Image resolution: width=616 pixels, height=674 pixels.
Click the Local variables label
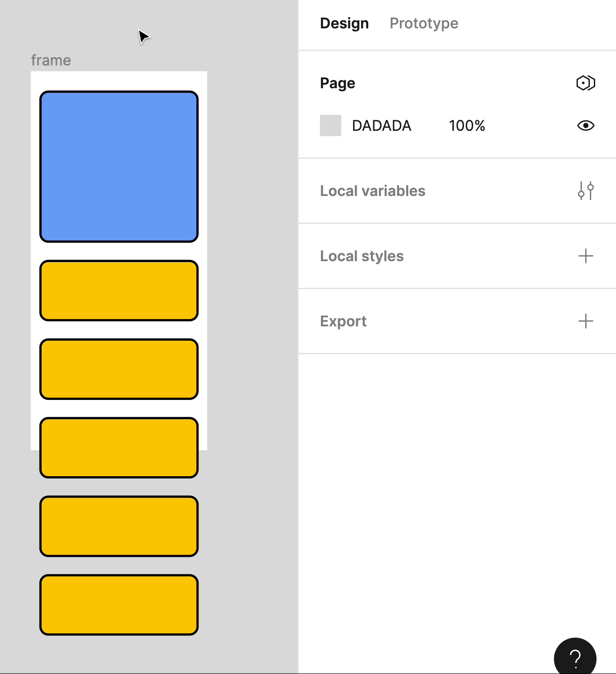click(x=373, y=191)
